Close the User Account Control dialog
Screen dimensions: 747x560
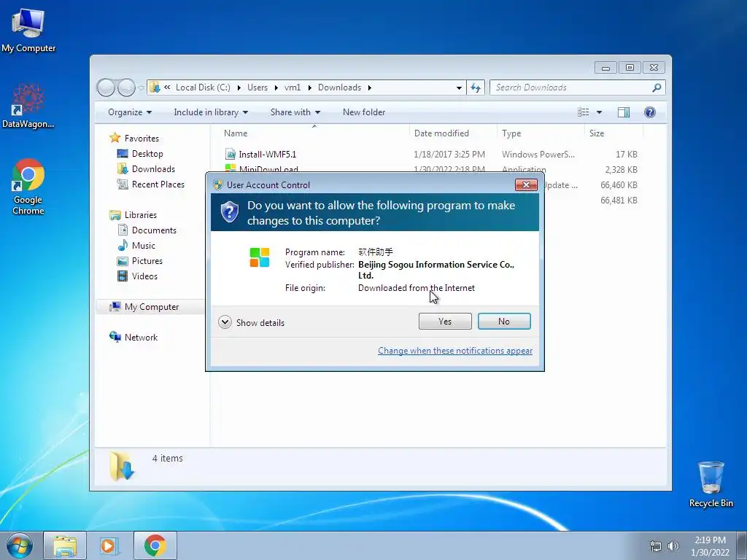526,184
